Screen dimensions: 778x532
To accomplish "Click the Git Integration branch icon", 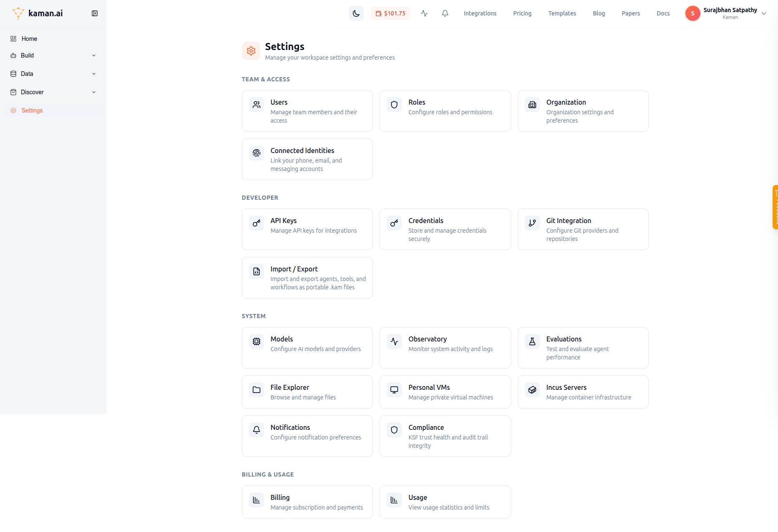I will point(532,223).
